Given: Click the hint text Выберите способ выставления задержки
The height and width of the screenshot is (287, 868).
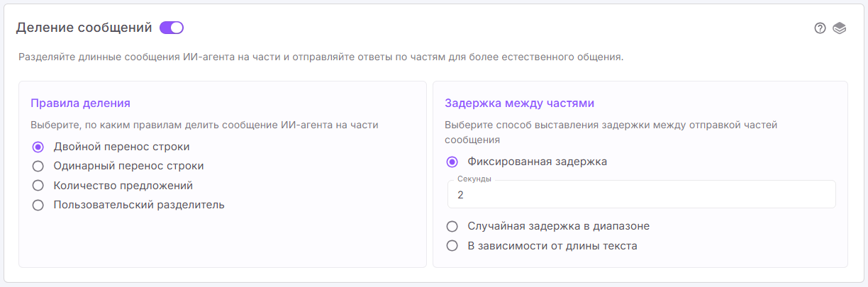Looking at the screenshot, I should click(611, 125).
